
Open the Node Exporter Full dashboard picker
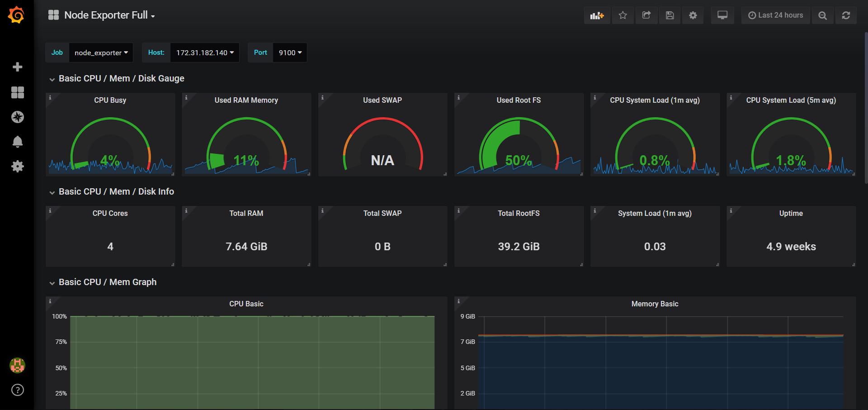click(102, 15)
